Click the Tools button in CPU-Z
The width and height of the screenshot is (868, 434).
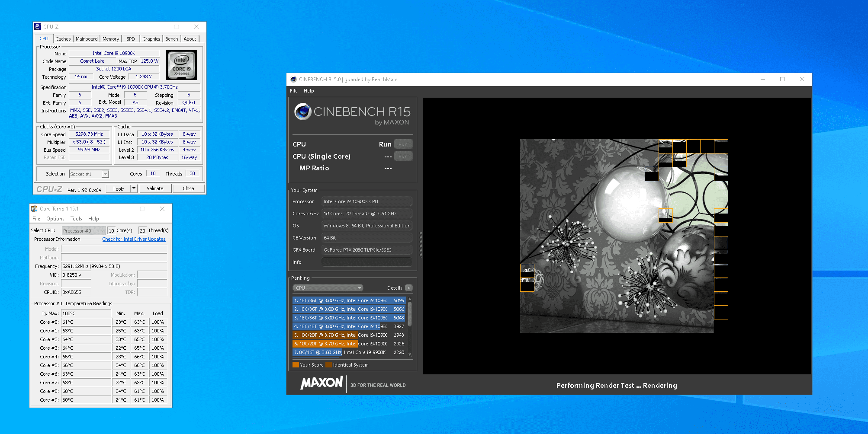click(118, 188)
